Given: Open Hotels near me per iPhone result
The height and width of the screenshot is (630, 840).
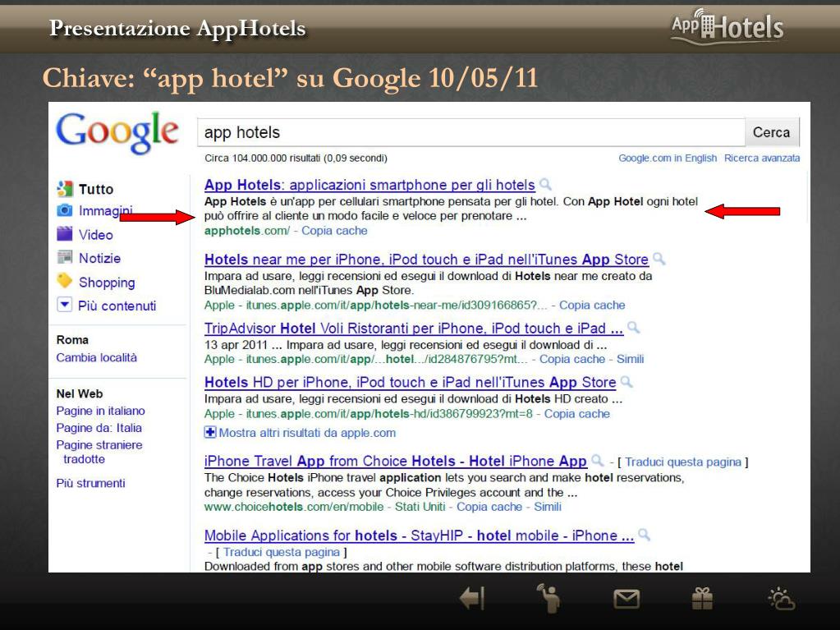Looking at the screenshot, I should point(426,260).
